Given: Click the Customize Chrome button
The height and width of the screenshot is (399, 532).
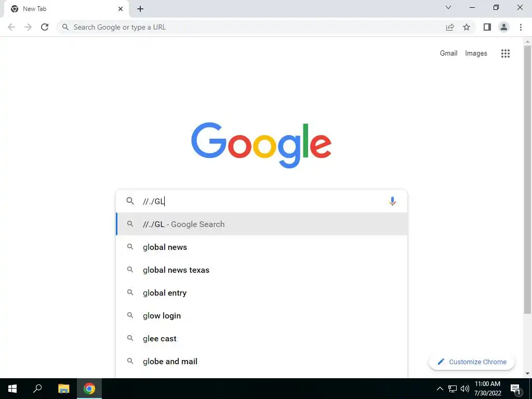Looking at the screenshot, I should pyautogui.click(x=472, y=362).
